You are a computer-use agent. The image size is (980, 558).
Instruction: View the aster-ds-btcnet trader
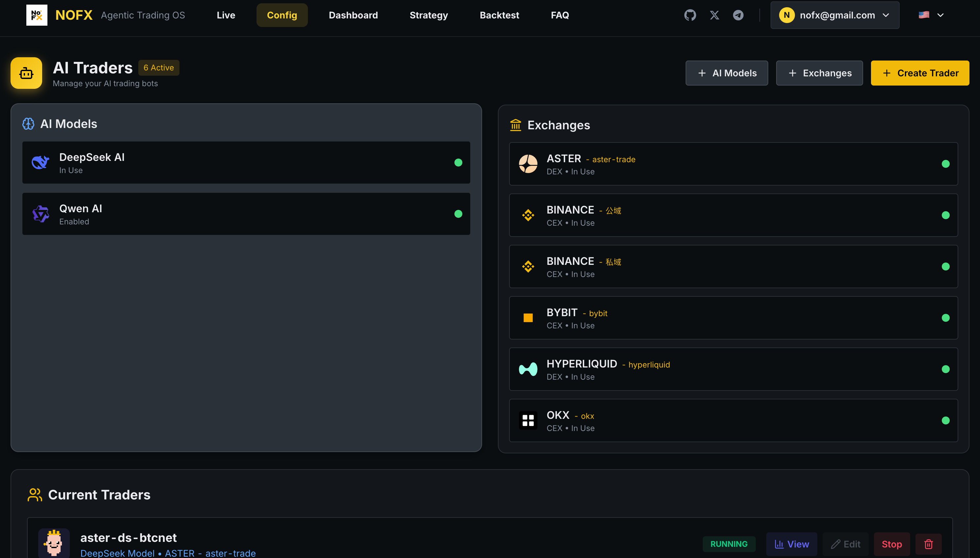click(792, 544)
